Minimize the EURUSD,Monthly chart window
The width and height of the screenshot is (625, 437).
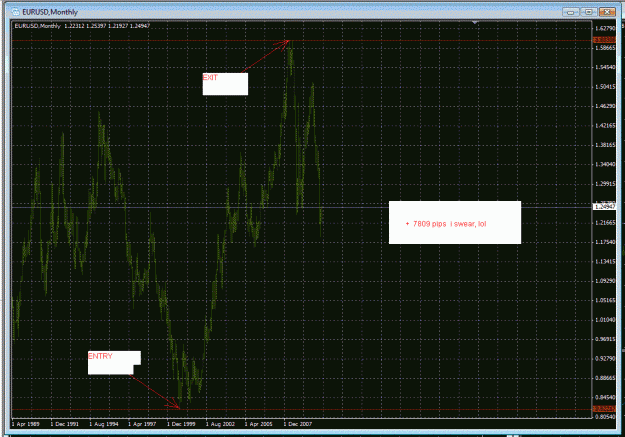(x=571, y=12)
